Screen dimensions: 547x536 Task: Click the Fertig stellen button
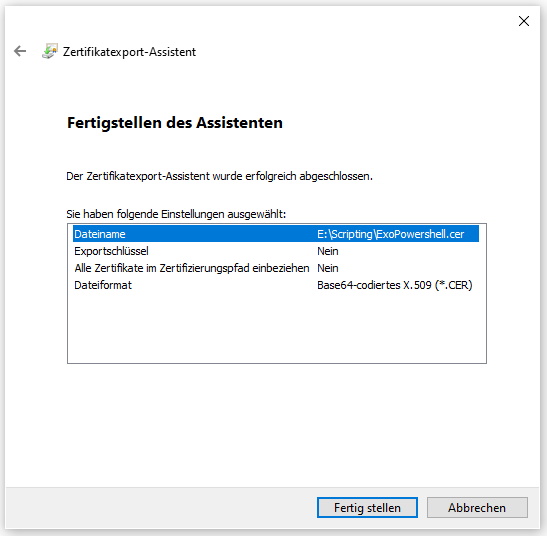coord(367,507)
